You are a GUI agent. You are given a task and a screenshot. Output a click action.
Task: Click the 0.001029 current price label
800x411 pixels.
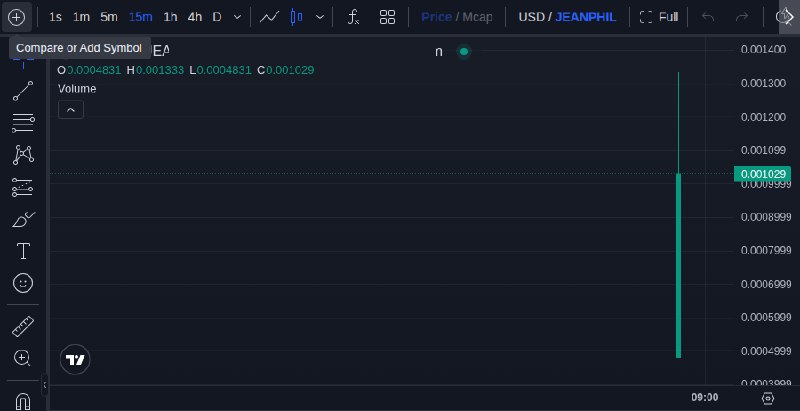[762, 174]
